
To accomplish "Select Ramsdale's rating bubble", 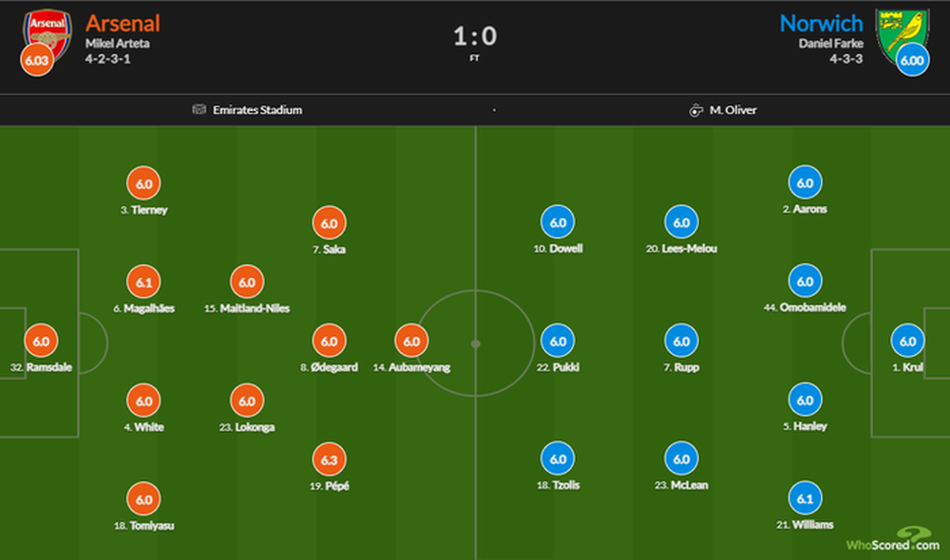I will (x=41, y=341).
